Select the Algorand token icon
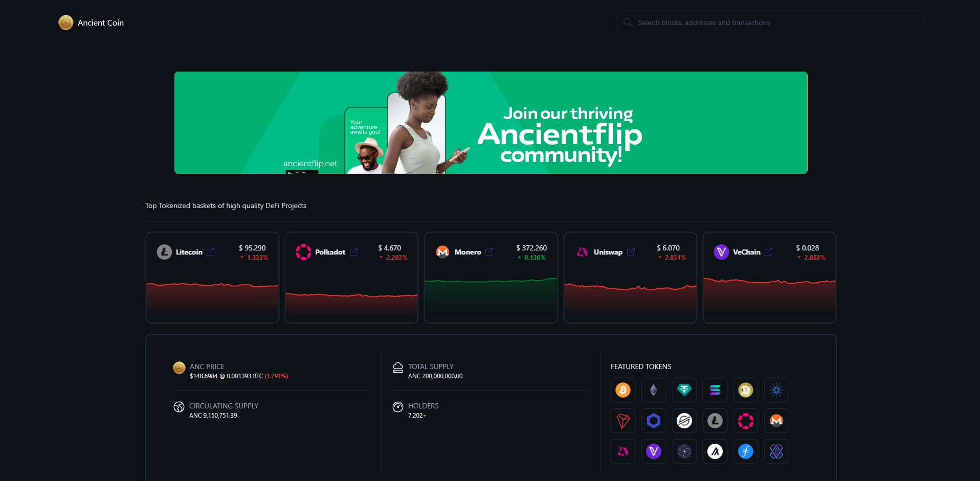Viewport: 980px width, 481px height. [x=715, y=452]
